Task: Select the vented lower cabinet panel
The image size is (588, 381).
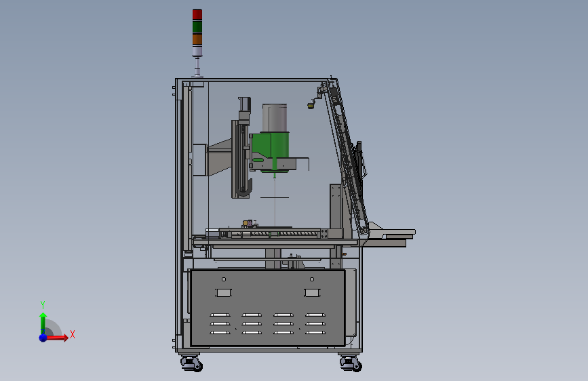Action: (268, 308)
